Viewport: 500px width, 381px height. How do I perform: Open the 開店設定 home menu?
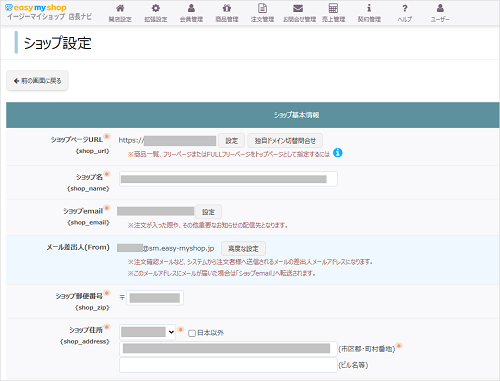click(x=120, y=13)
